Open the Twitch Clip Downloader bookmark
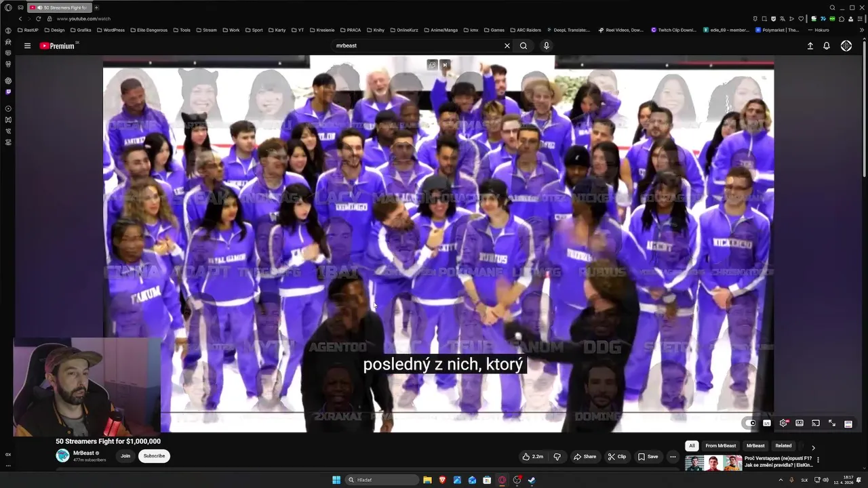This screenshot has height=488, width=868. tap(674, 30)
